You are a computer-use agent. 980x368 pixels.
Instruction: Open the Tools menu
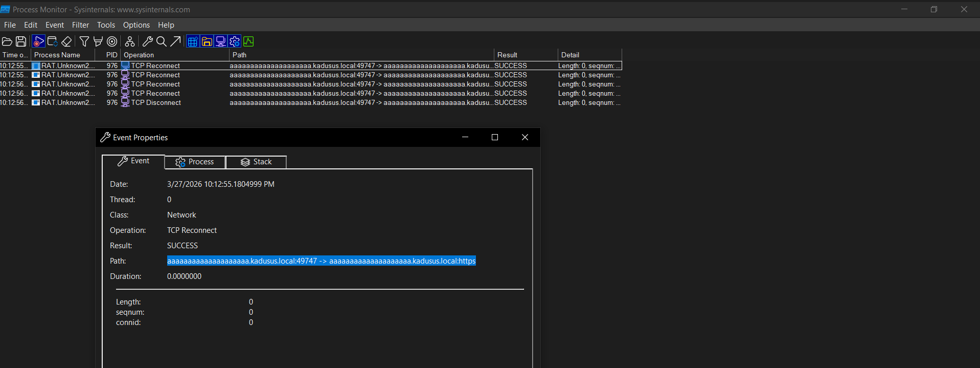point(106,25)
